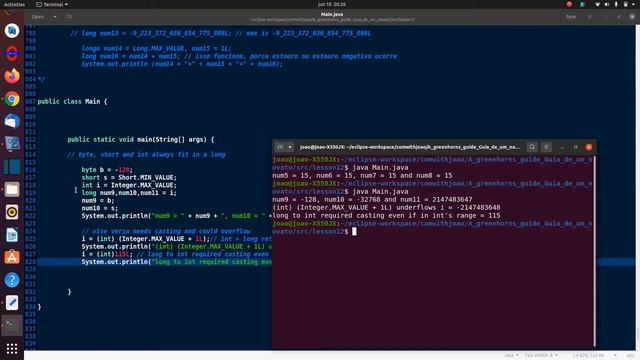Click the terminal window scrollbar

click(x=594, y=251)
